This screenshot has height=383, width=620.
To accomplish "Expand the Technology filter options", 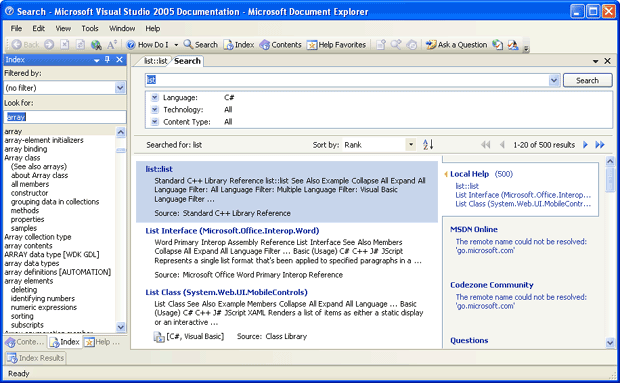I will [155, 109].
